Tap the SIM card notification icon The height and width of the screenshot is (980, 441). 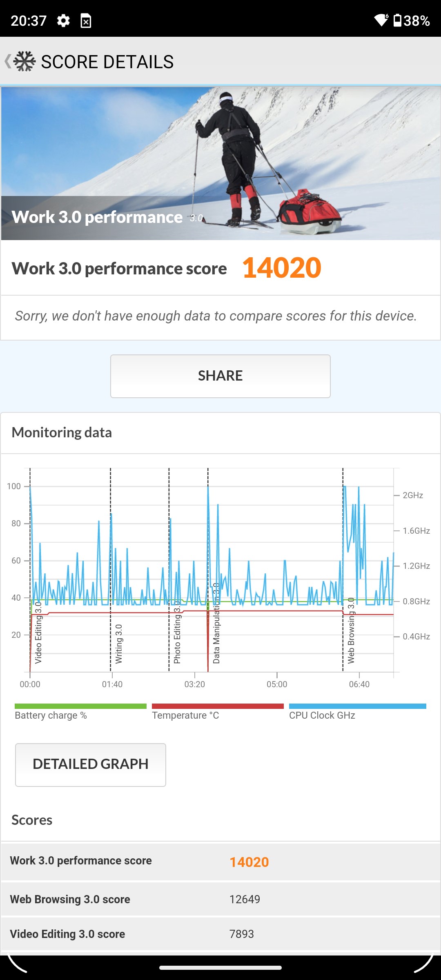(86, 20)
